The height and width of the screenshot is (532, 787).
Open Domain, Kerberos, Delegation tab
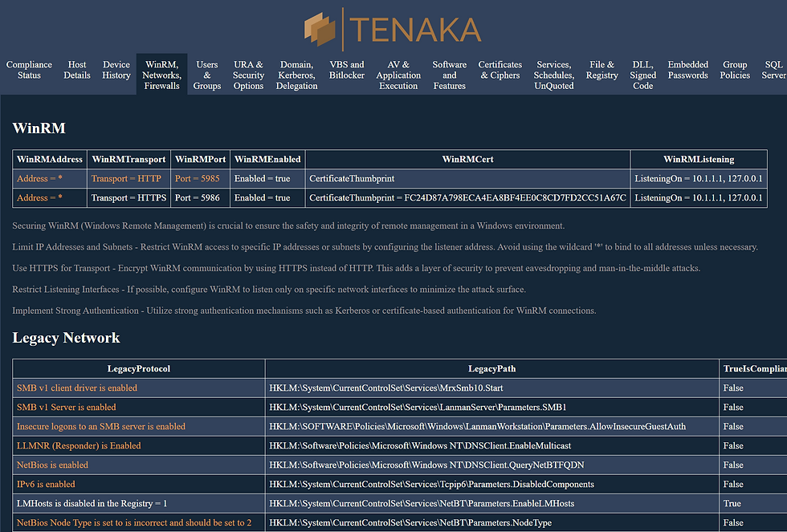[x=296, y=75]
